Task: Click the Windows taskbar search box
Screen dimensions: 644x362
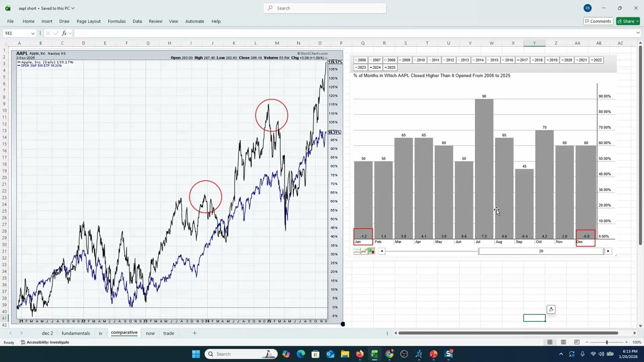Action: pyautogui.click(x=242, y=354)
